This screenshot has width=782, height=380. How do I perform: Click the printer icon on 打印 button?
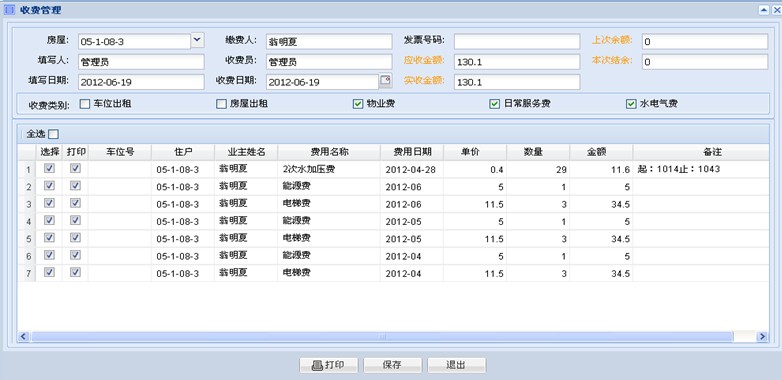[317, 365]
